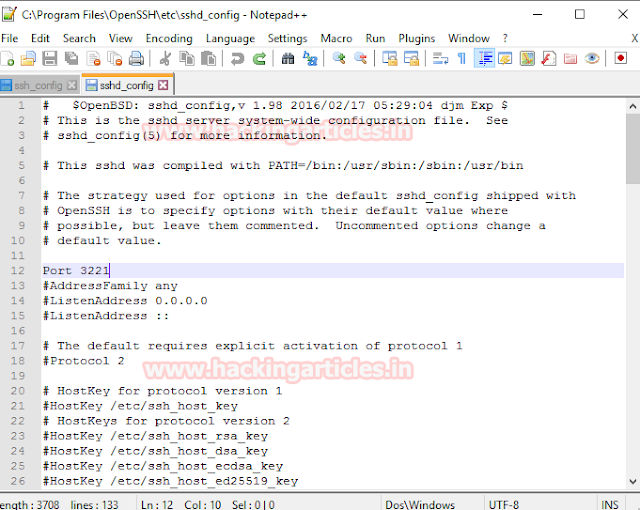Click the scrollbar up arrow

pos(632,106)
